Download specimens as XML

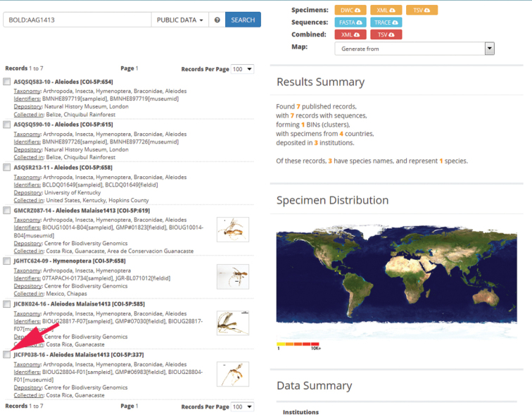(x=386, y=10)
